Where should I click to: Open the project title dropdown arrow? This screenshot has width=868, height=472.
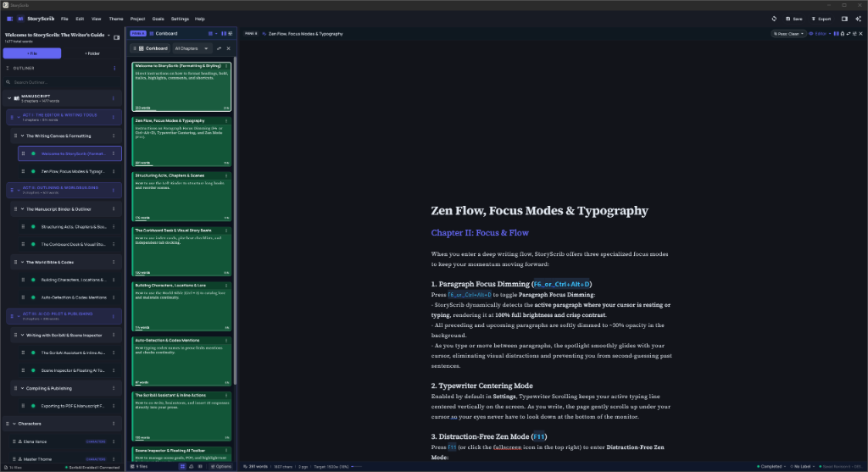pos(108,36)
